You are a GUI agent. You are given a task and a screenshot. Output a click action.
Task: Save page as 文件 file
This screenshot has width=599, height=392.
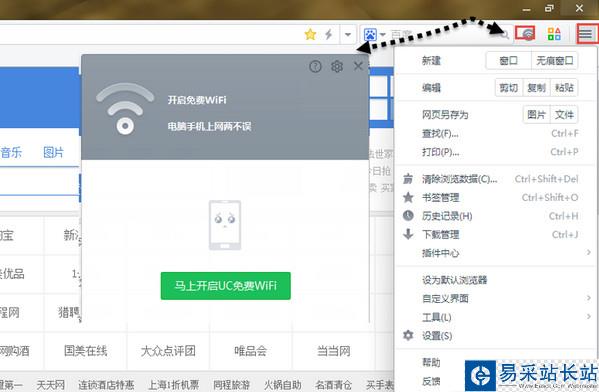[x=564, y=115]
